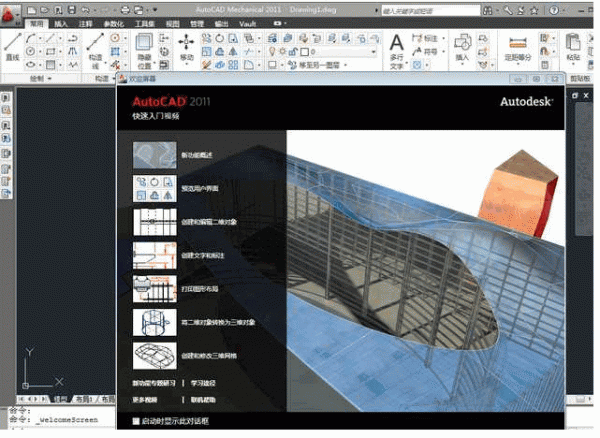Open the Move to another layer dropdown arrow
The image size is (600, 438).
[345, 65]
